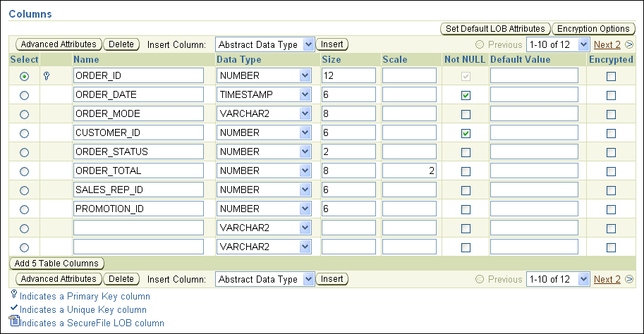Click the SALES_REP_ID name input field
Viewport: 644px width, 334px height.
click(x=138, y=190)
